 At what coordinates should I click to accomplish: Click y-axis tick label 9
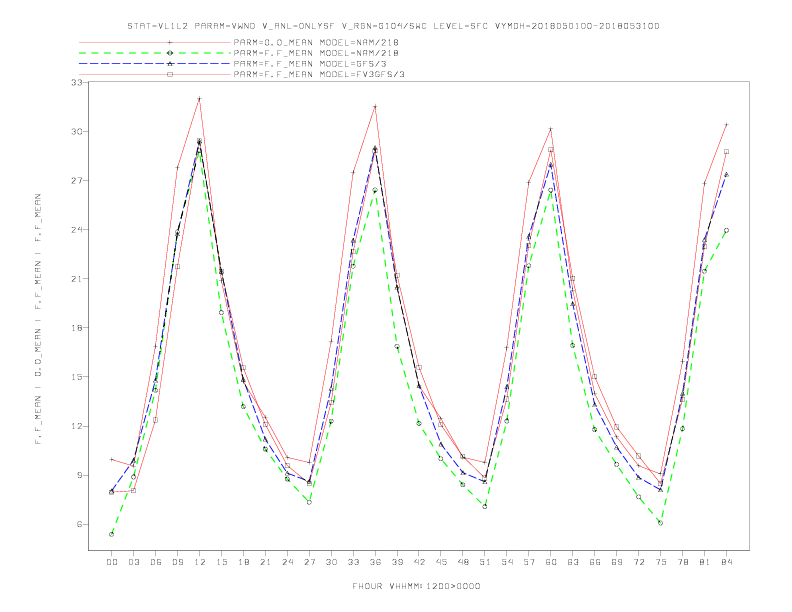coord(80,475)
